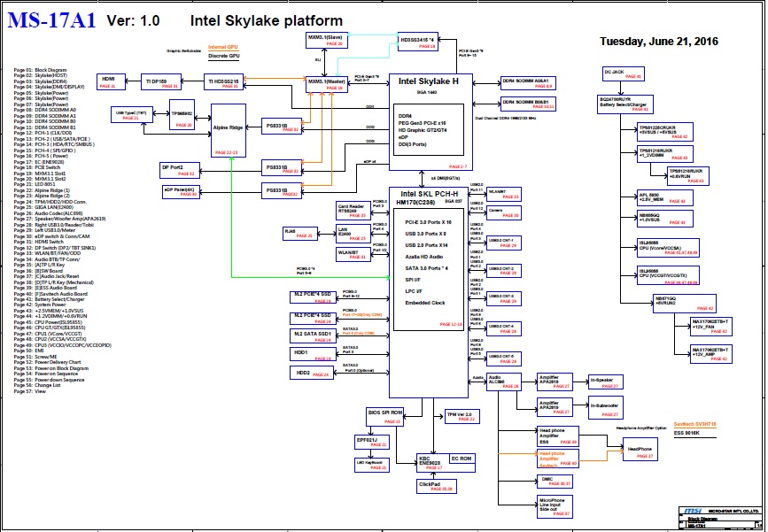This screenshot has height=532, width=768.
Task: Click the RJ45 block
Action: pyautogui.click(x=300, y=234)
